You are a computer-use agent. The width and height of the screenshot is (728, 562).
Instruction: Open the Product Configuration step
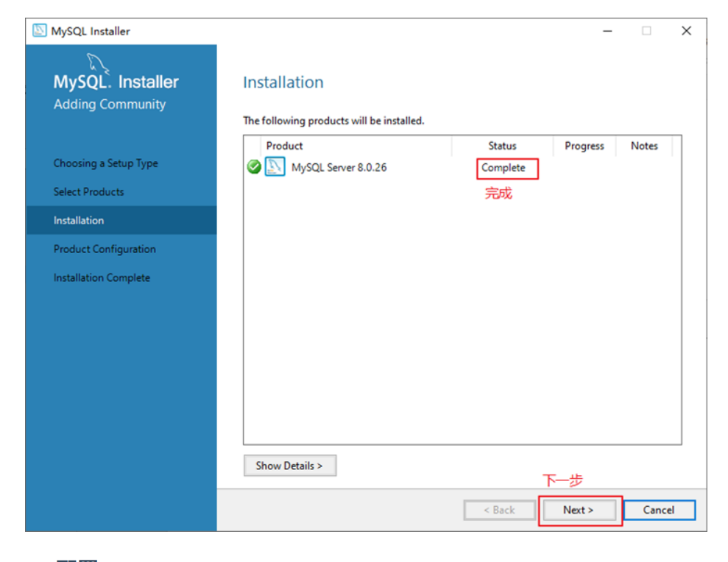pos(105,249)
